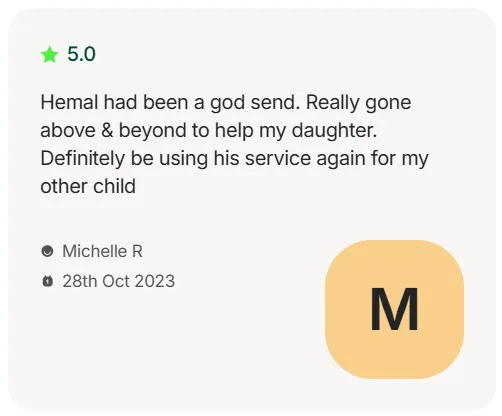
Task: Click the name Hemal in the review
Action: tap(69, 102)
